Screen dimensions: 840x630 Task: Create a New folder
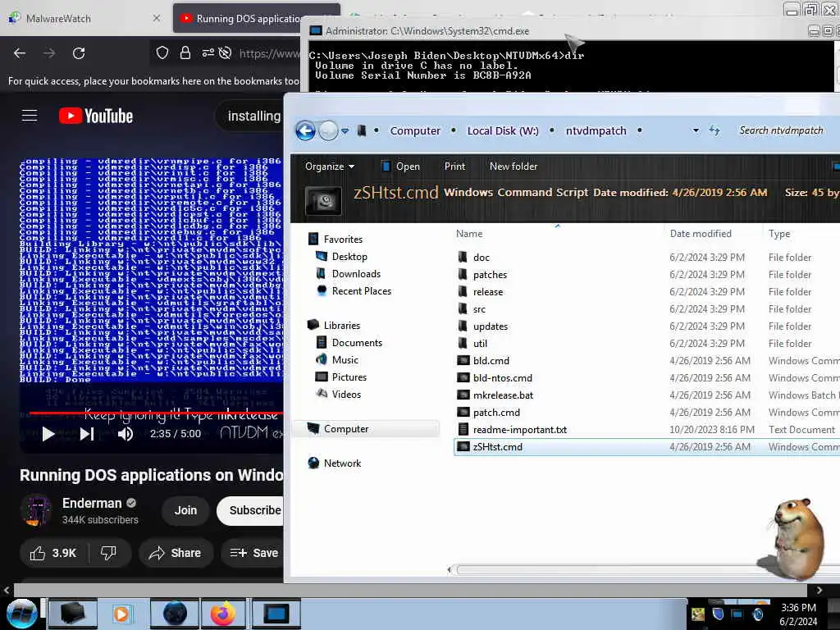[514, 167]
